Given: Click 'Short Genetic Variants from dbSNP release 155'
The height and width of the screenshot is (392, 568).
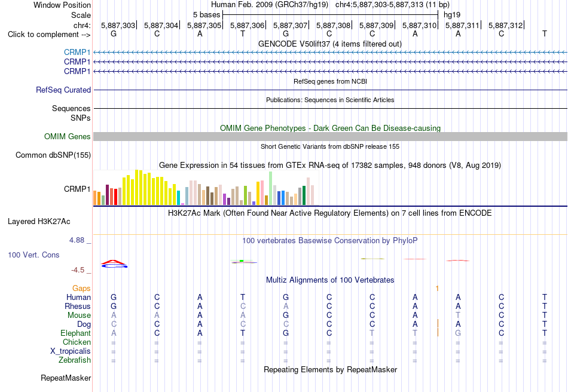Looking at the screenshot, I should click(330, 146).
